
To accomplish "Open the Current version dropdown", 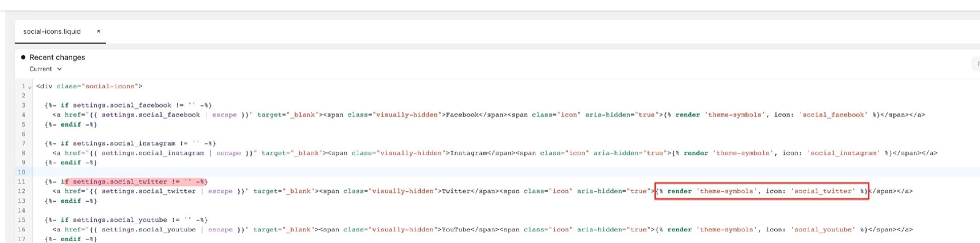I will point(46,69).
